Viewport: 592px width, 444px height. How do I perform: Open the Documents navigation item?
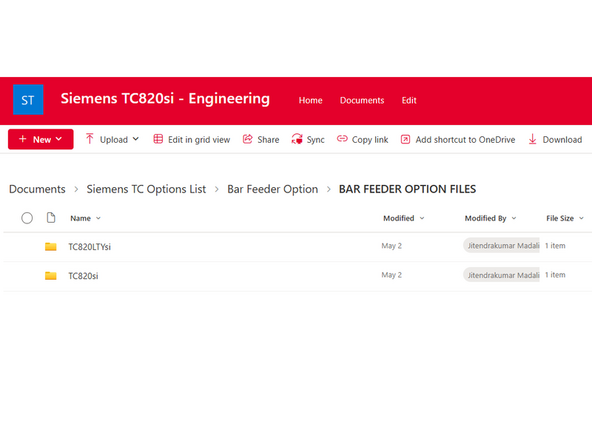pyautogui.click(x=362, y=100)
